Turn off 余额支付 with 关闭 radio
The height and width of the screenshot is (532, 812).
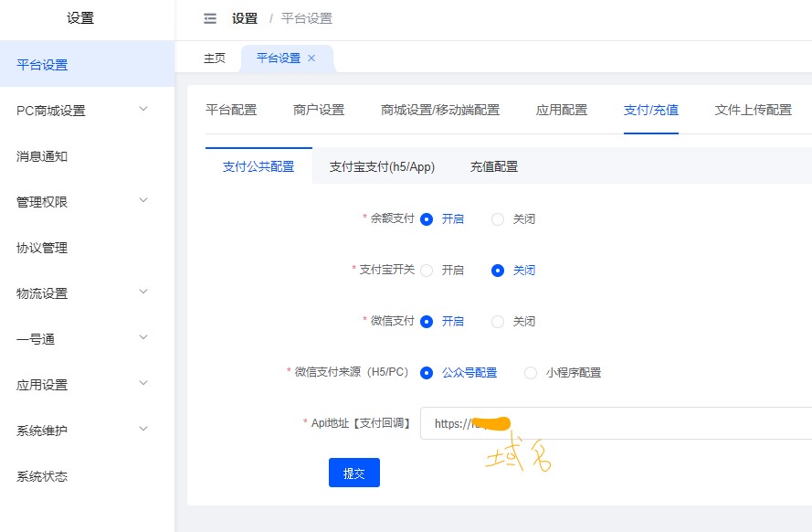(498, 219)
